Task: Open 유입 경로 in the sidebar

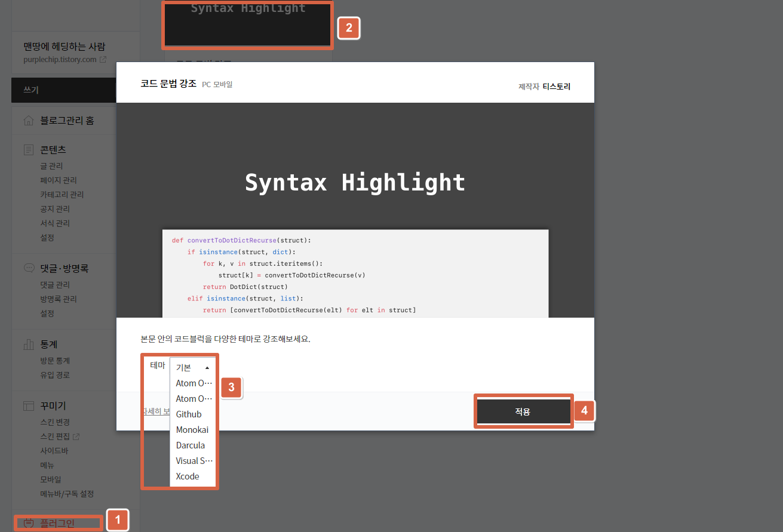Action: [55, 375]
